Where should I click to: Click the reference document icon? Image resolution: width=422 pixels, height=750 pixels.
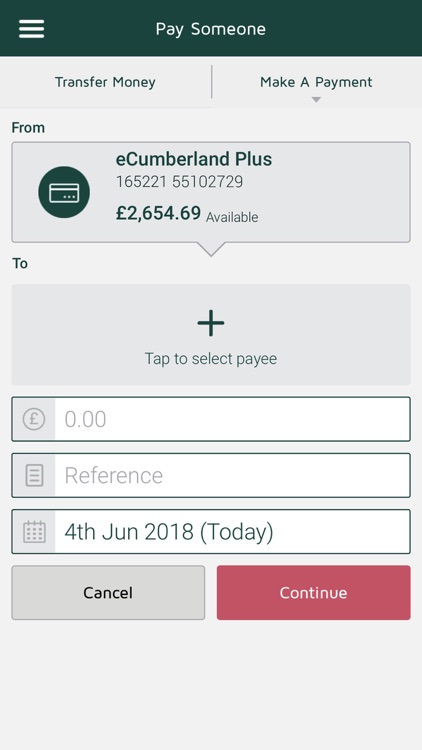point(34,475)
